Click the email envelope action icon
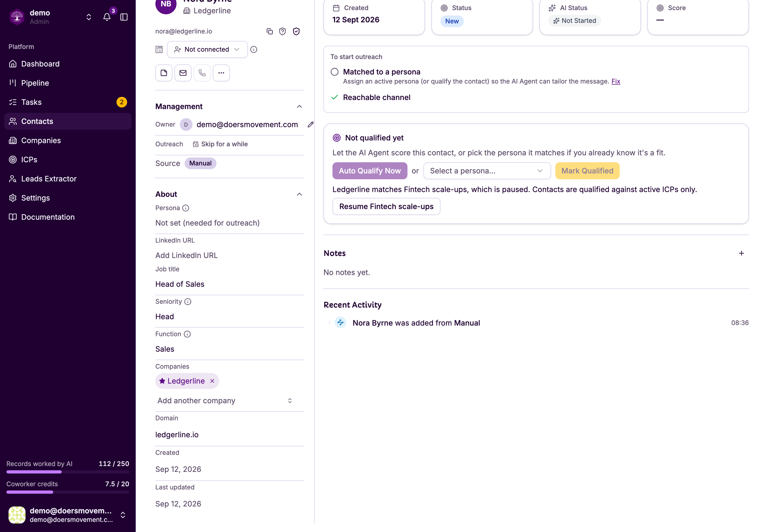Image resolution: width=766 pixels, height=532 pixels. [x=183, y=73]
